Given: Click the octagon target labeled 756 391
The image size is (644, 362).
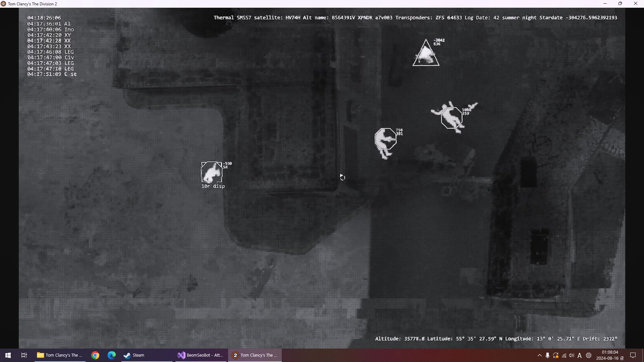Looking at the screenshot, I should [386, 139].
